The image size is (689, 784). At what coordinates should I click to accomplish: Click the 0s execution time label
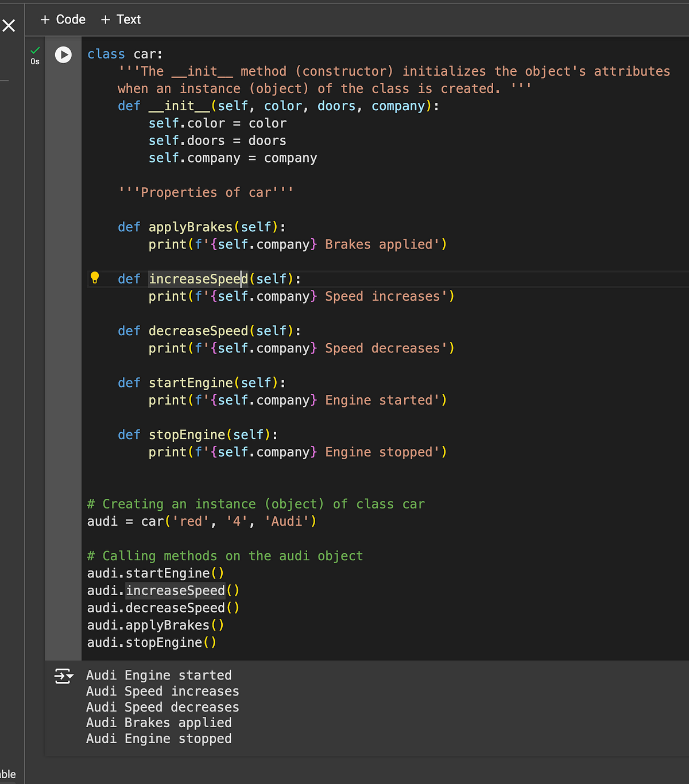coord(35,61)
